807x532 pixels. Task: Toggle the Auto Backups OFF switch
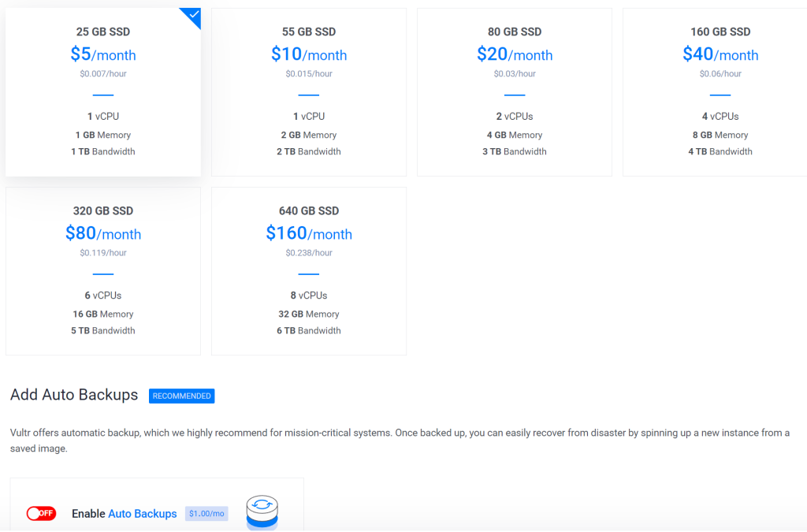pyautogui.click(x=41, y=514)
